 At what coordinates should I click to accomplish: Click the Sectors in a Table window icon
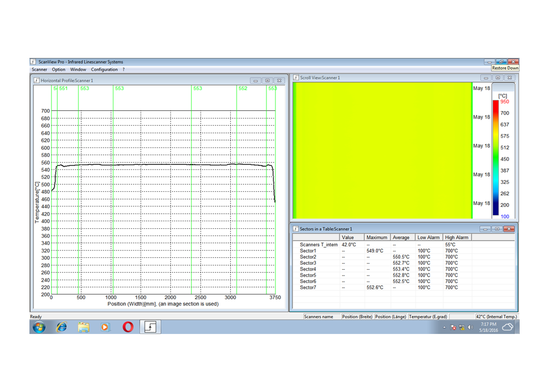tap(296, 229)
